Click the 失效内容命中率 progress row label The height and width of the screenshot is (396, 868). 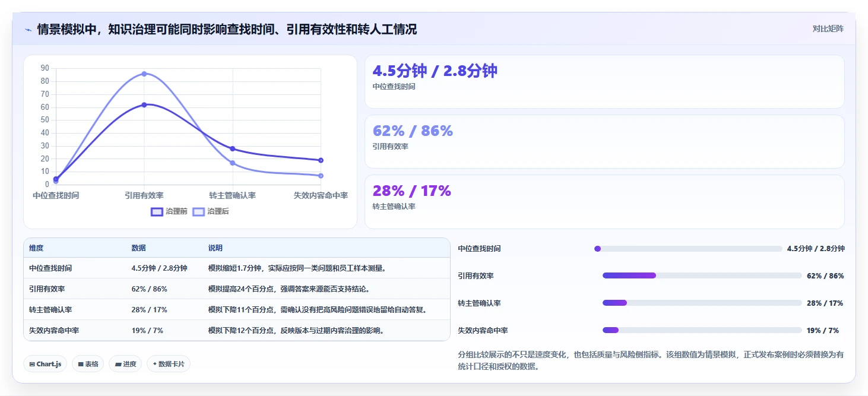[x=483, y=331]
